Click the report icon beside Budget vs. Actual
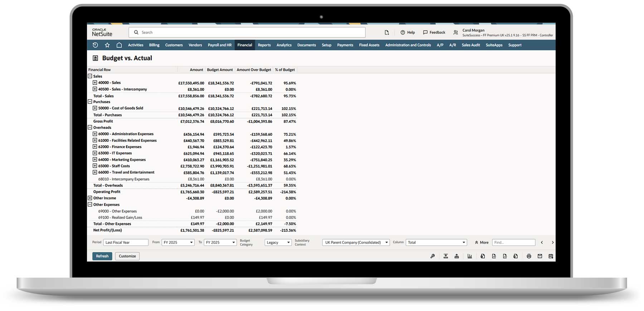644x311 pixels. 96,58
